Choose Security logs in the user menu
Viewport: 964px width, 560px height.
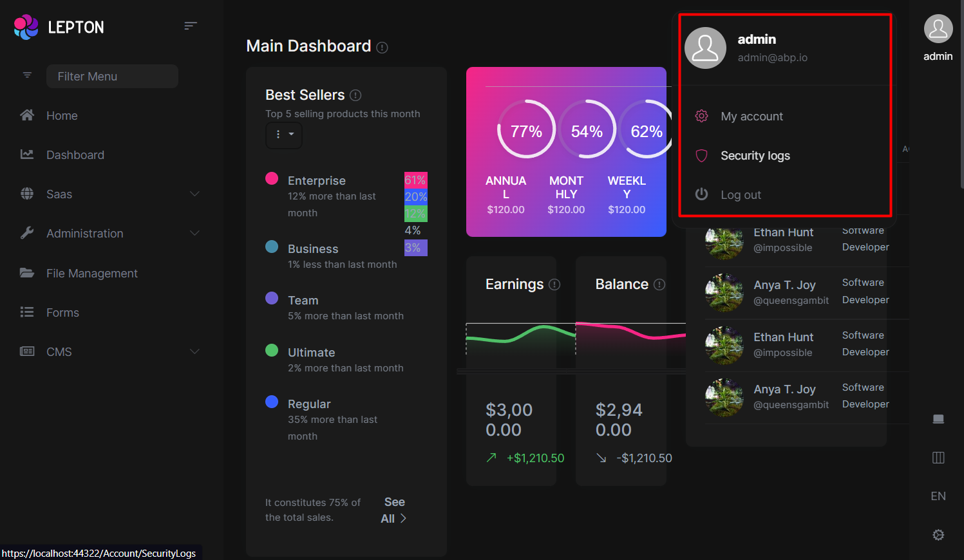[x=755, y=155]
